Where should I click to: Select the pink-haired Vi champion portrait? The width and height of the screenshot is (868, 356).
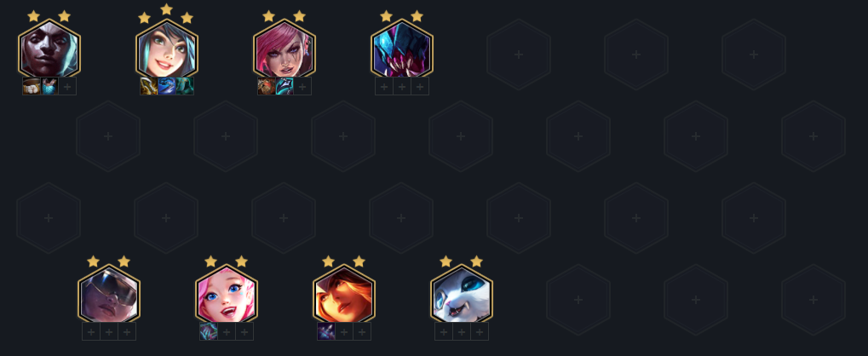pyautogui.click(x=285, y=49)
